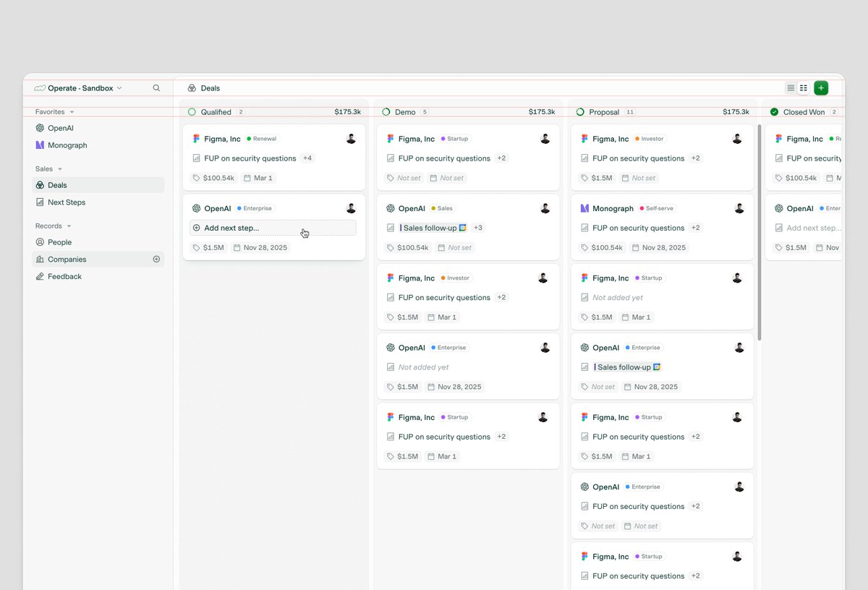Switch to board view layout
Screen dimensions: 868x590
pos(803,88)
